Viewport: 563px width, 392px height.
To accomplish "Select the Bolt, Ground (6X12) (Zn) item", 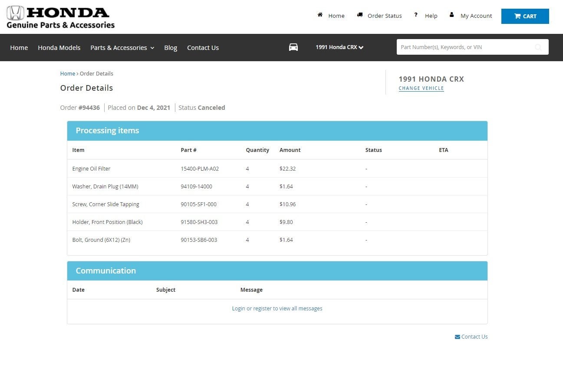I will click(101, 240).
